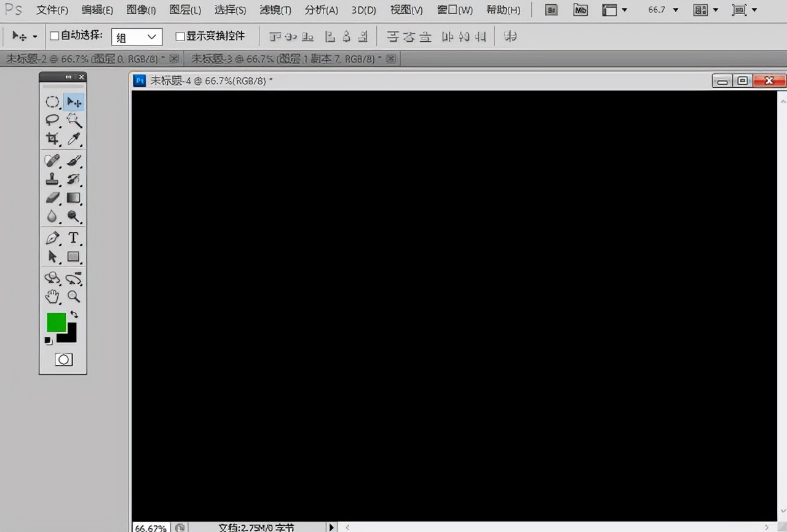The height and width of the screenshot is (532, 787).
Task: Enter Quick Mask mode
Action: coord(63,359)
